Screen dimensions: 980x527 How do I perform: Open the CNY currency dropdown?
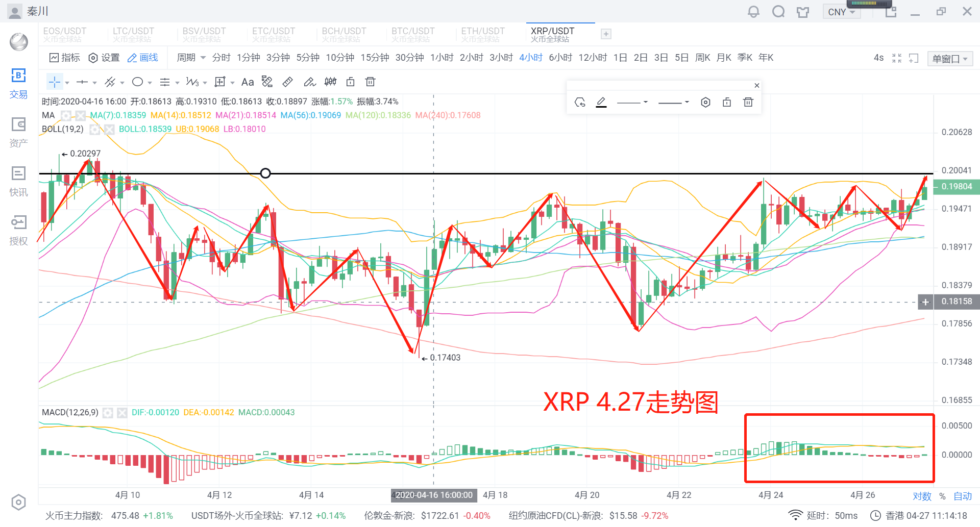point(842,12)
